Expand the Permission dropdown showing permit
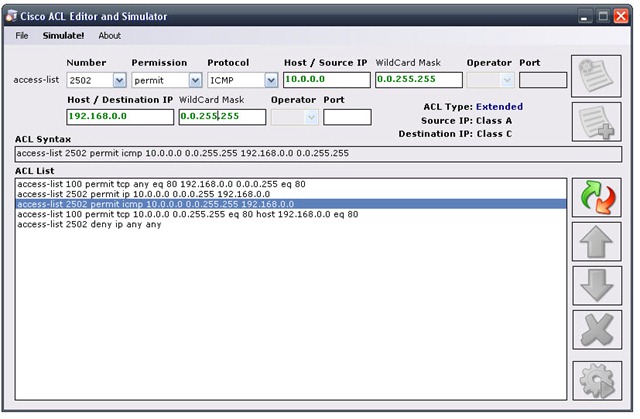 click(195, 80)
